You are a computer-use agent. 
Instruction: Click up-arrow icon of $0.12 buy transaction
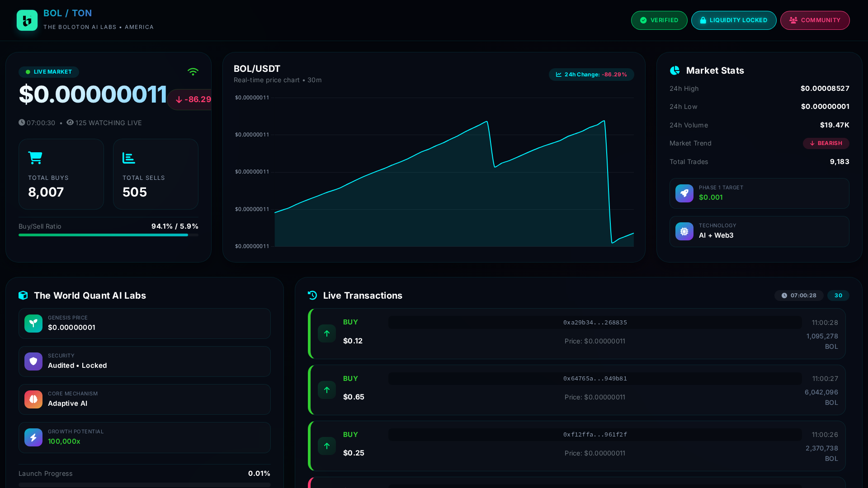[x=327, y=333]
